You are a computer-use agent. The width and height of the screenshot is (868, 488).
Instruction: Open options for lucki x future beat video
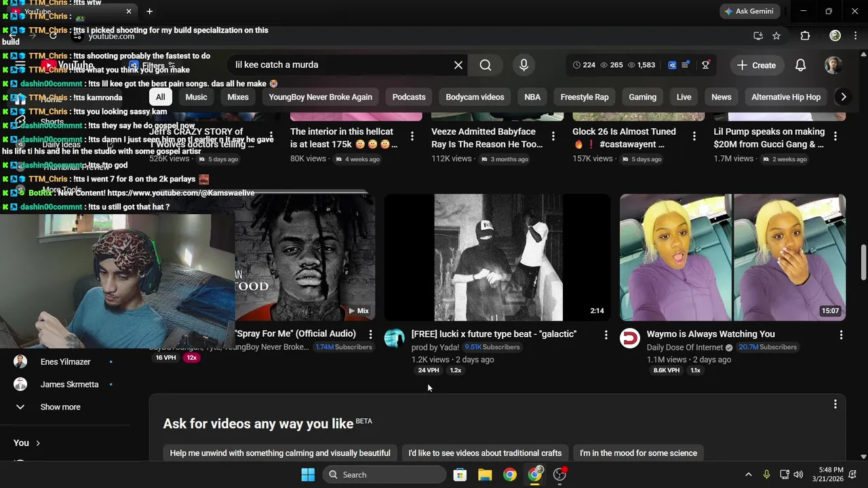coord(606,335)
